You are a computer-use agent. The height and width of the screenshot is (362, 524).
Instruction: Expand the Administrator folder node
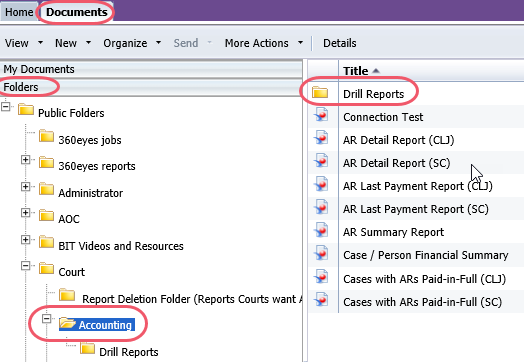pyautogui.click(x=25, y=187)
